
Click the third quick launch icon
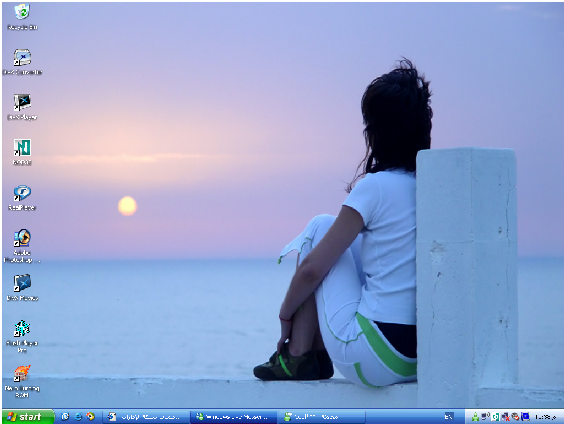[90, 417]
